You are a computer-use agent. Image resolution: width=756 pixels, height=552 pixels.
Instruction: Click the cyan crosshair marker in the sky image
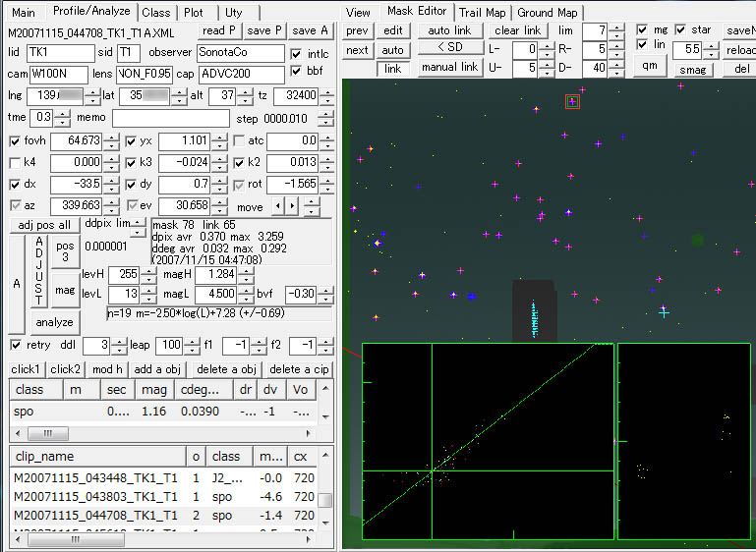[664, 311]
